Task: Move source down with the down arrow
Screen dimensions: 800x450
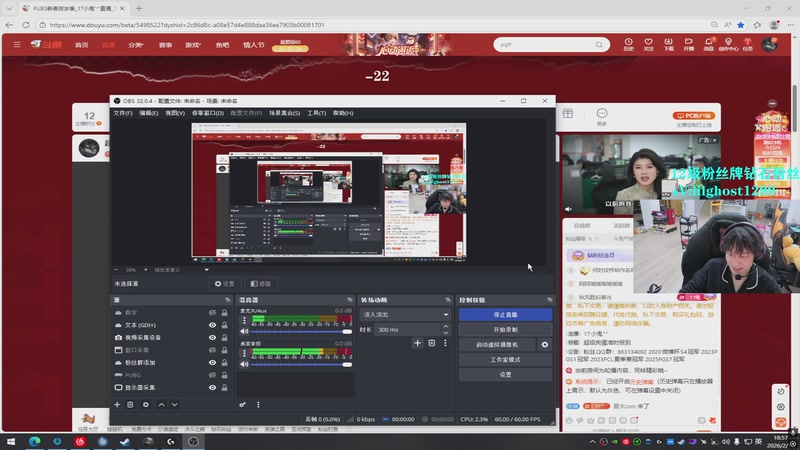Action: [174, 405]
